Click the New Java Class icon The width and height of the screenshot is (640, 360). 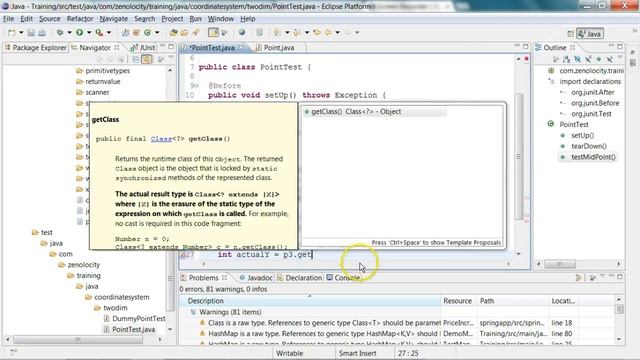(x=147, y=33)
